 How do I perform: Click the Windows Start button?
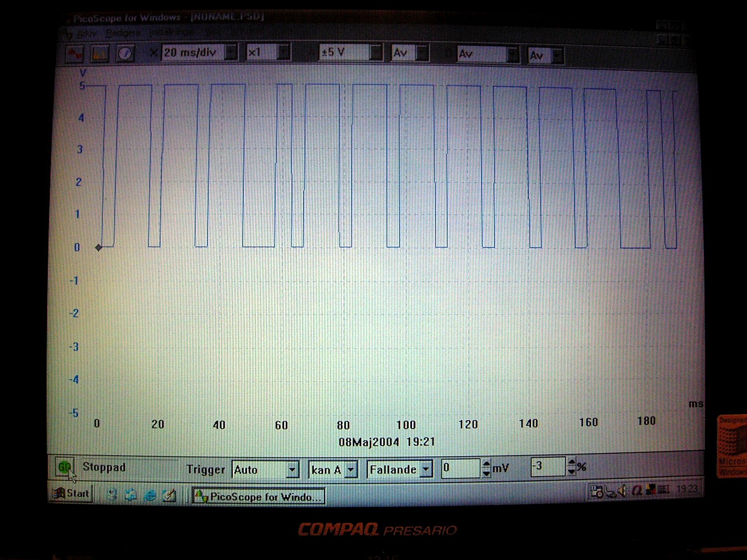pos(71,494)
